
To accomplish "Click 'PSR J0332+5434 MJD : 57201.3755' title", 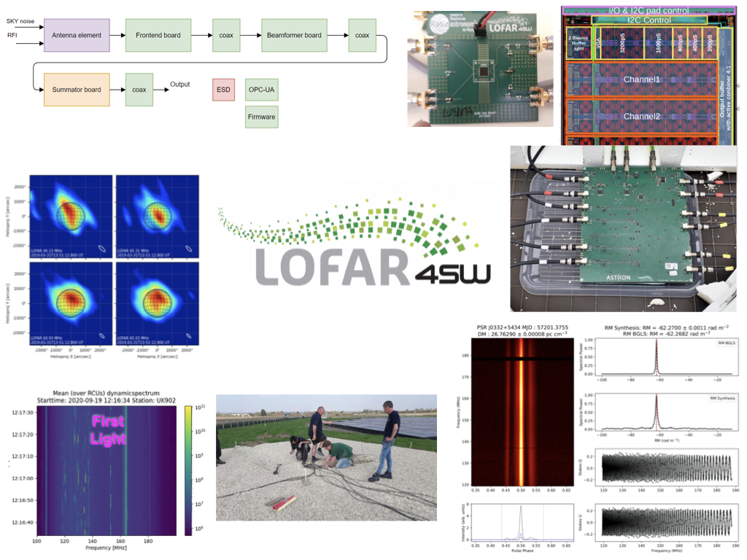I will coord(522,327).
